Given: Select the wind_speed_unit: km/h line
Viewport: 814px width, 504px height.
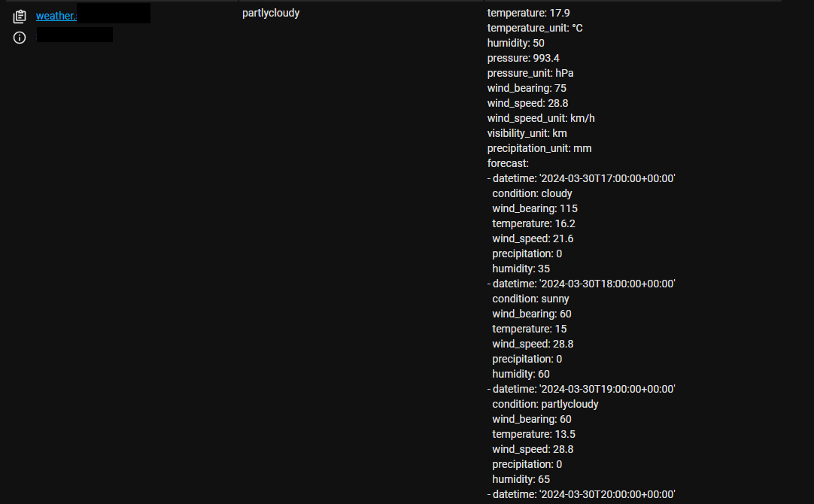Looking at the screenshot, I should (x=541, y=118).
